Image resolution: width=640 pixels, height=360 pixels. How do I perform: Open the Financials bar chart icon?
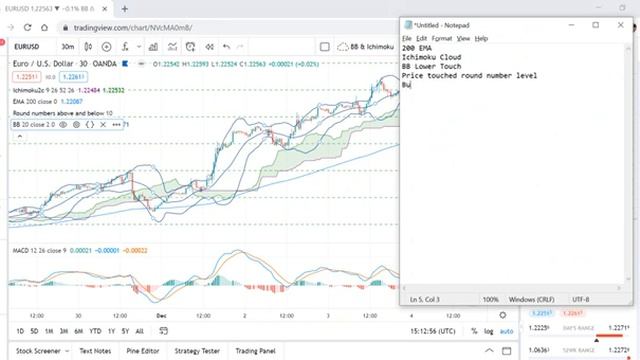(153, 47)
